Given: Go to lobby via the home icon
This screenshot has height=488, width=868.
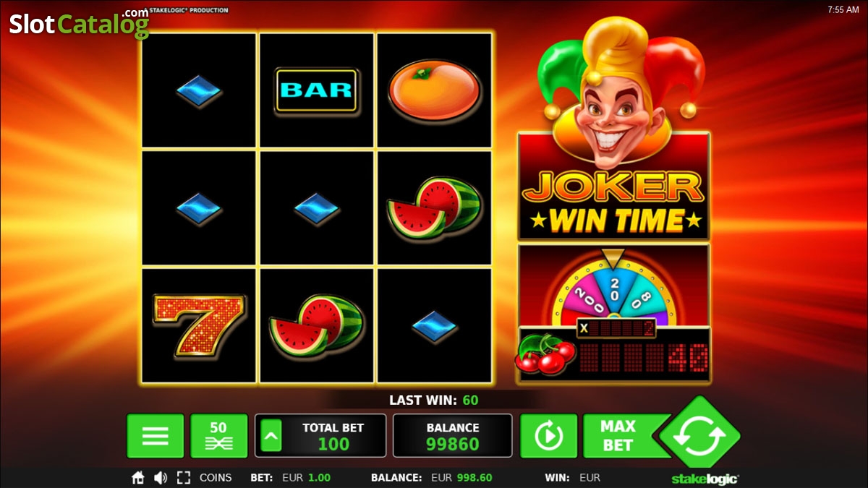Looking at the screenshot, I should tap(137, 478).
